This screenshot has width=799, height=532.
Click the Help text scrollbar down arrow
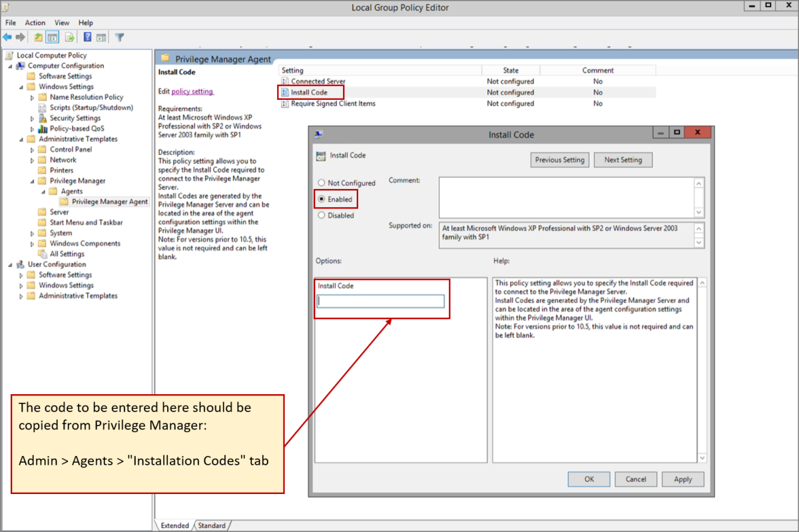tap(702, 458)
